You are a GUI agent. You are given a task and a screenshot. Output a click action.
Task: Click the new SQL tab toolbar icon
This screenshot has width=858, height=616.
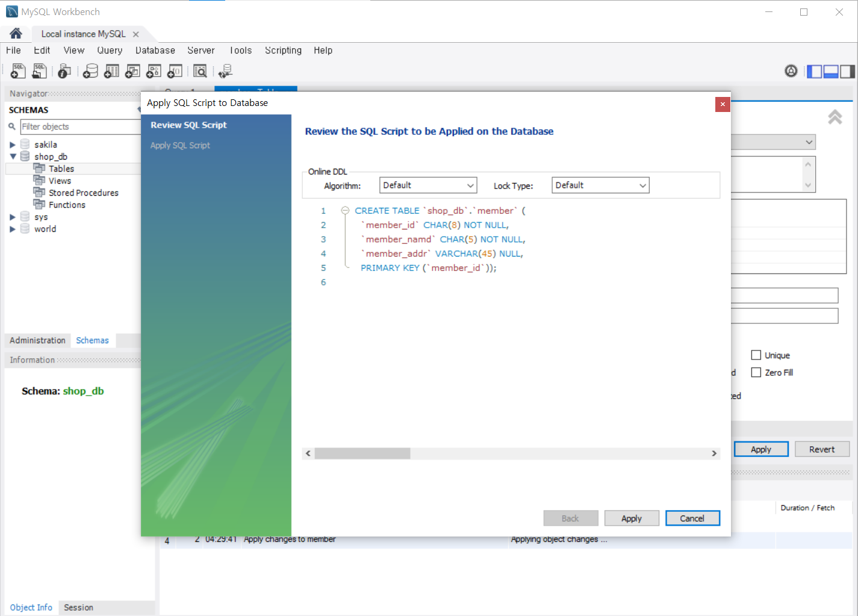tap(18, 71)
